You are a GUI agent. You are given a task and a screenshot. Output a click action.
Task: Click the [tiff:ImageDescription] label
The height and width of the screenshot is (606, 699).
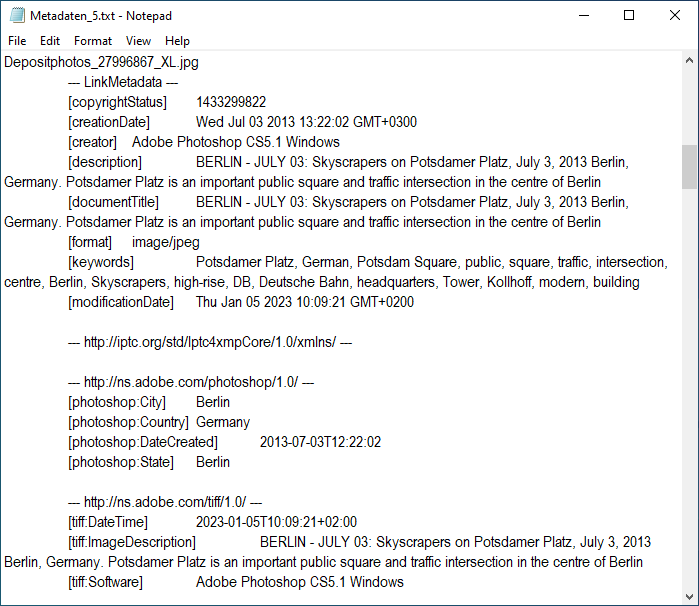132,542
